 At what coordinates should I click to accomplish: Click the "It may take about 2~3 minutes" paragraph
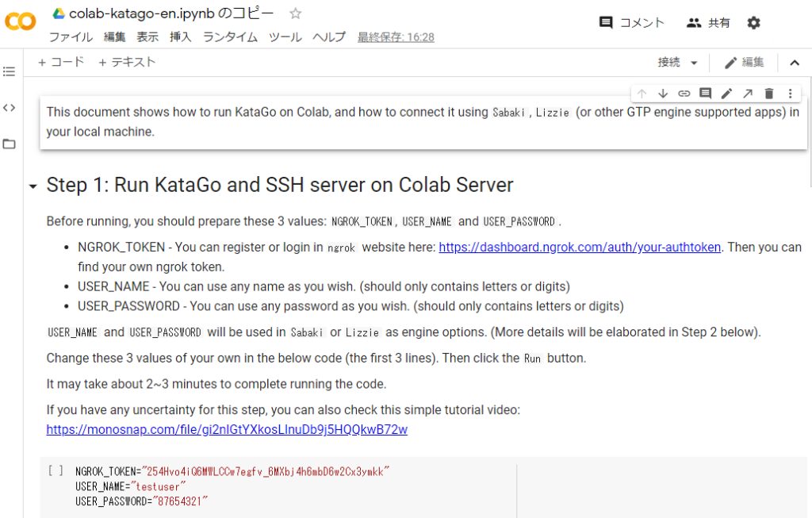click(216, 384)
